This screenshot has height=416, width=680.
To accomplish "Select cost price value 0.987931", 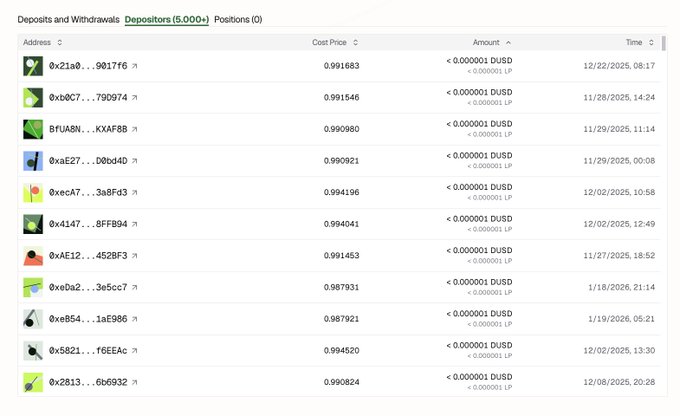I will pyautogui.click(x=341, y=288).
